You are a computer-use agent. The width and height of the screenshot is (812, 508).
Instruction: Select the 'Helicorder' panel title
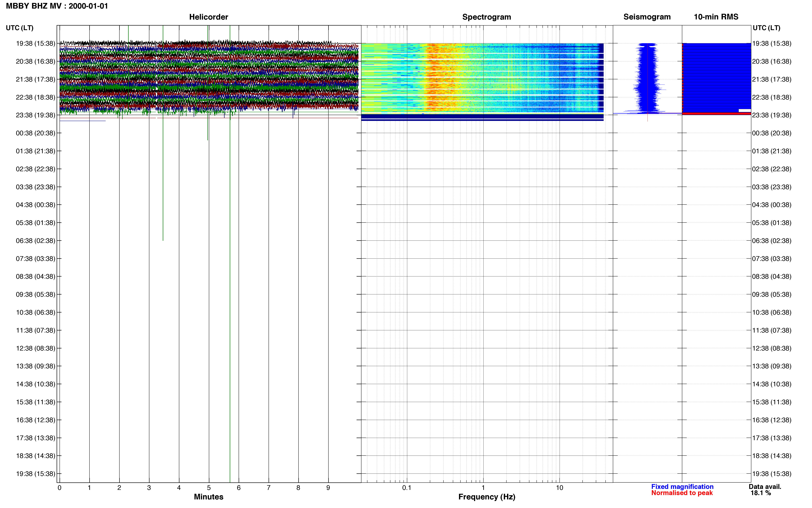[x=209, y=17]
